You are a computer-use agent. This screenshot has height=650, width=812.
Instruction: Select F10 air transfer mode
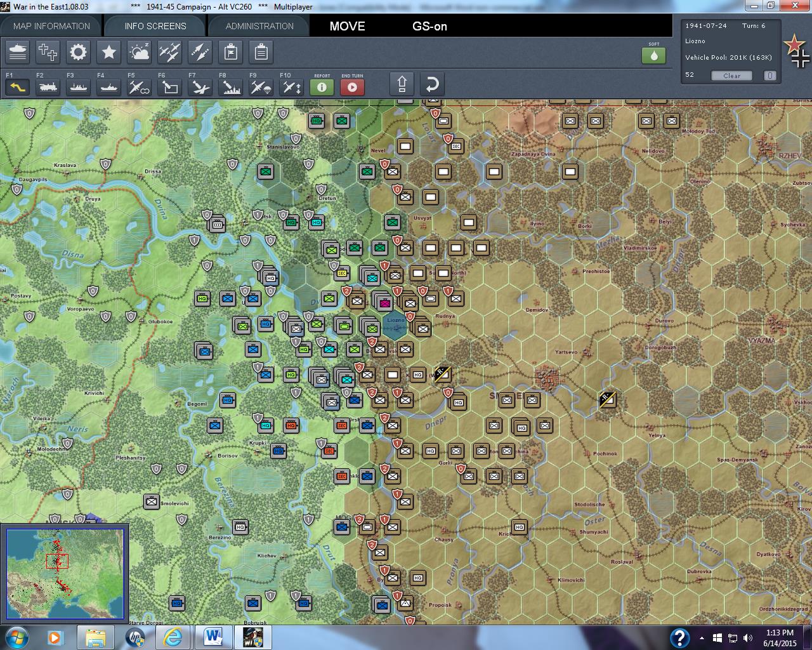[292, 87]
